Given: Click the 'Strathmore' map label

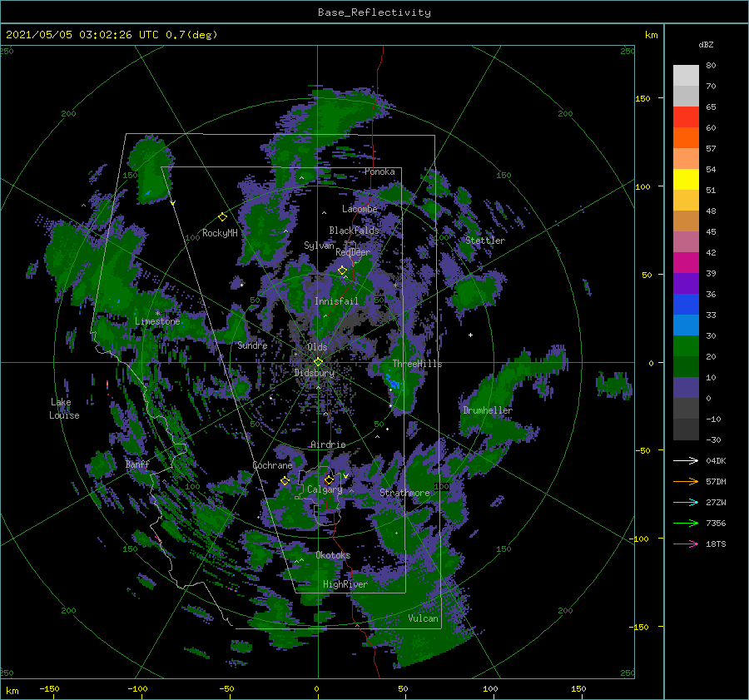Looking at the screenshot, I should click(404, 493).
